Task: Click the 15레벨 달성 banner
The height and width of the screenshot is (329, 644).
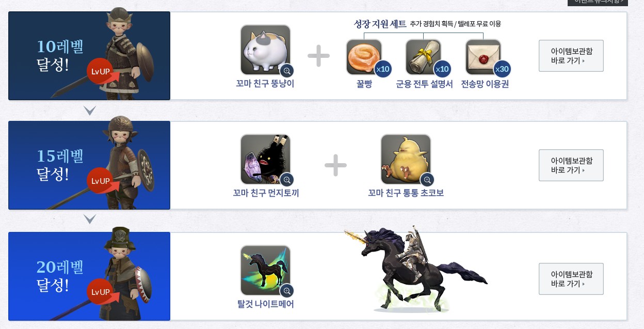Action: click(89, 165)
